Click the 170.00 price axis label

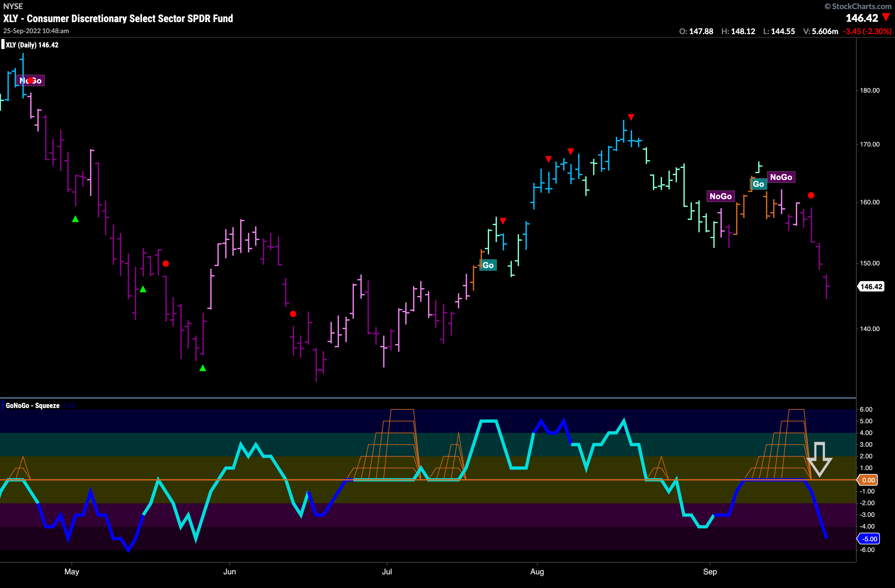[x=870, y=144]
